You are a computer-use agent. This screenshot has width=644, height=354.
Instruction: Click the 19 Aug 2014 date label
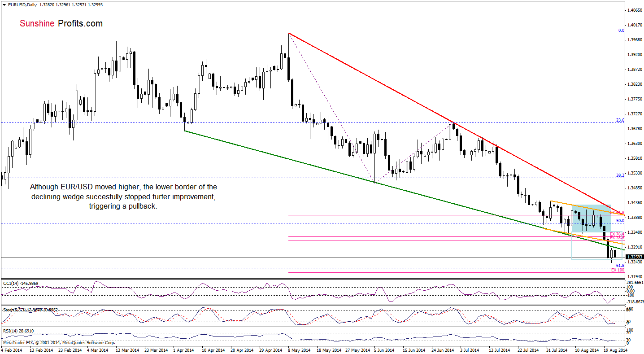[615, 350]
